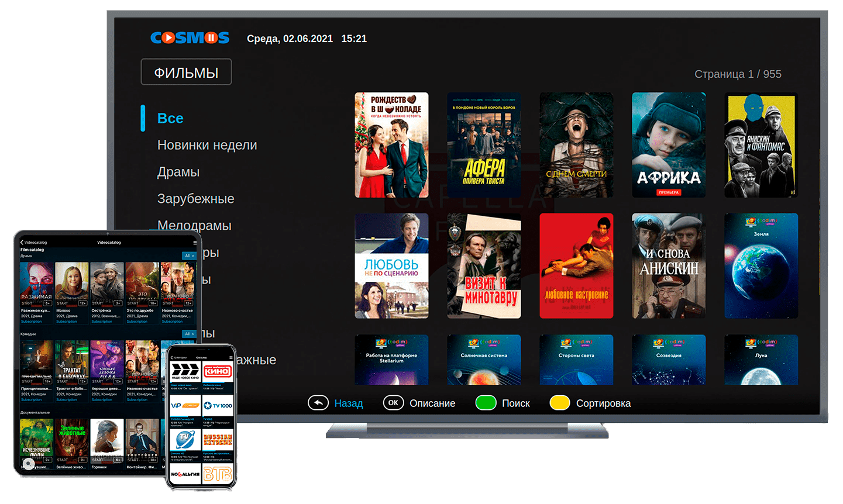Click the Описание label

click(x=432, y=403)
